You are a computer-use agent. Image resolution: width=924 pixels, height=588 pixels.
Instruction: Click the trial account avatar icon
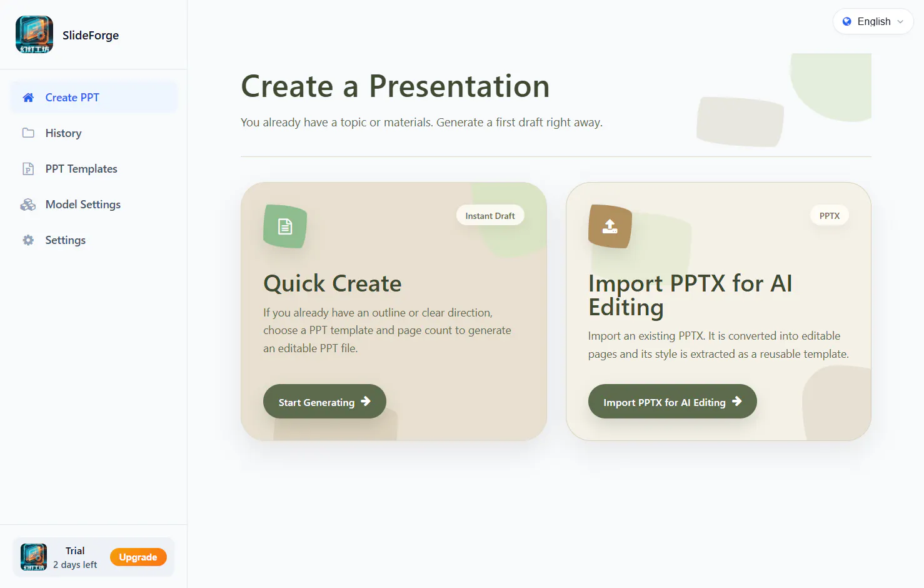tap(34, 557)
